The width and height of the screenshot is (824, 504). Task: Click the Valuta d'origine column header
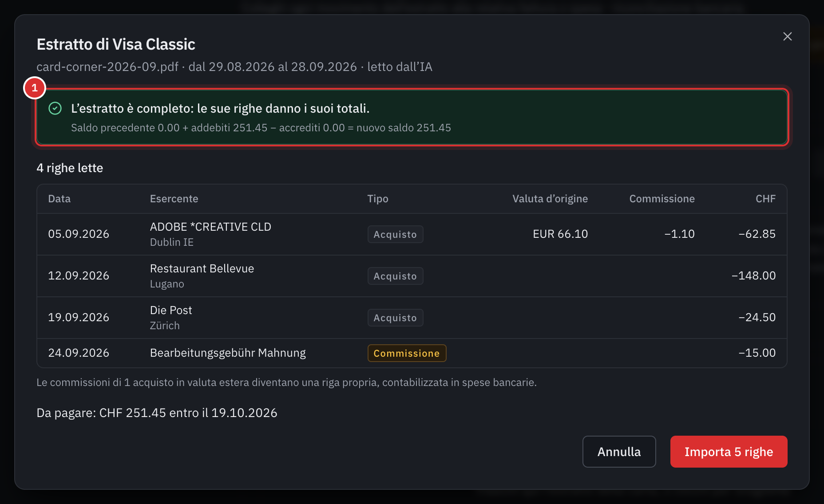click(550, 199)
